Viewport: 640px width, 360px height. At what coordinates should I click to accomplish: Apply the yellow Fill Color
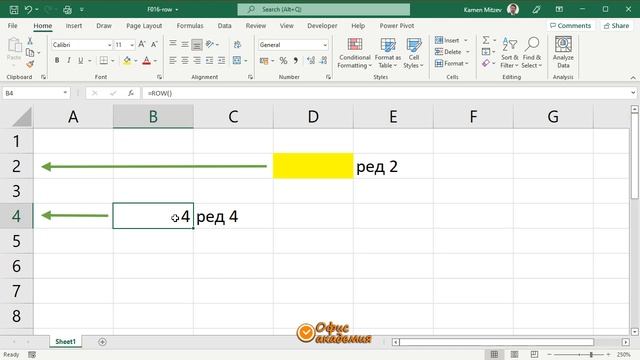(127, 61)
